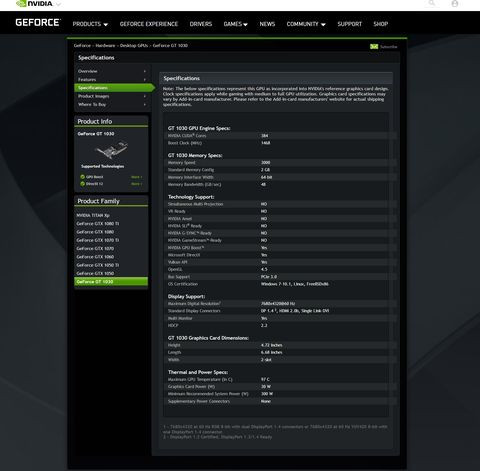Expand the Where To Buy arrow
The height and width of the screenshot is (471, 480).
pos(145,105)
